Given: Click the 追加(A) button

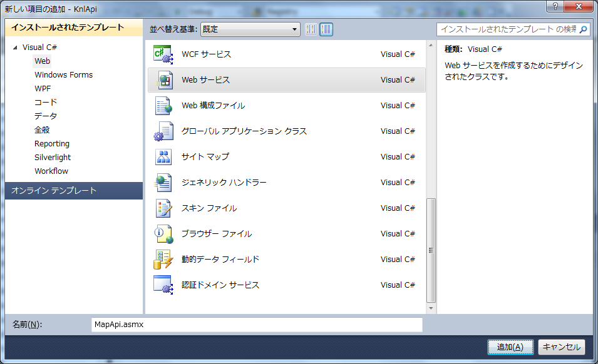Looking at the screenshot, I should tap(510, 347).
